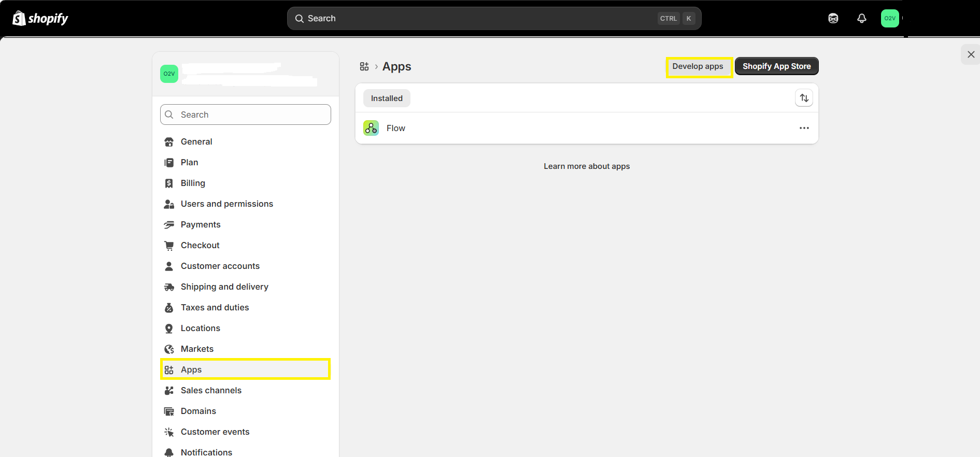980x457 pixels.
Task: Click the Shopify logo in the top bar
Action: [40, 18]
